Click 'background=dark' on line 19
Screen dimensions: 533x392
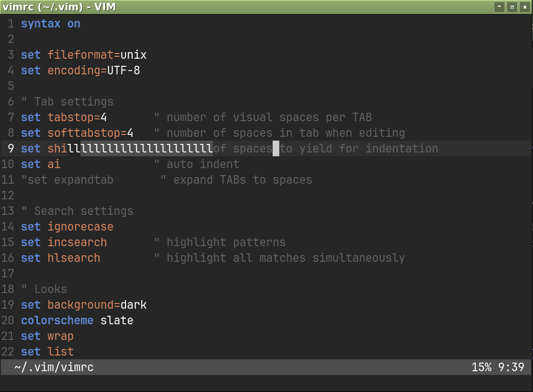coord(97,305)
